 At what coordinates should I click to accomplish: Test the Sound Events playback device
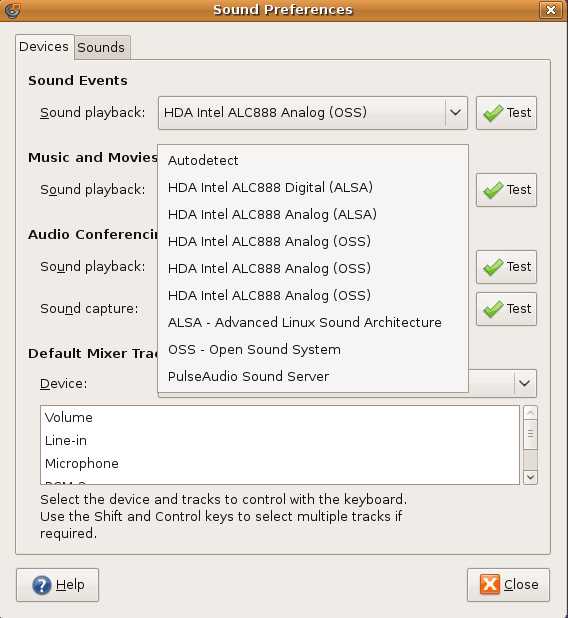[x=506, y=113]
